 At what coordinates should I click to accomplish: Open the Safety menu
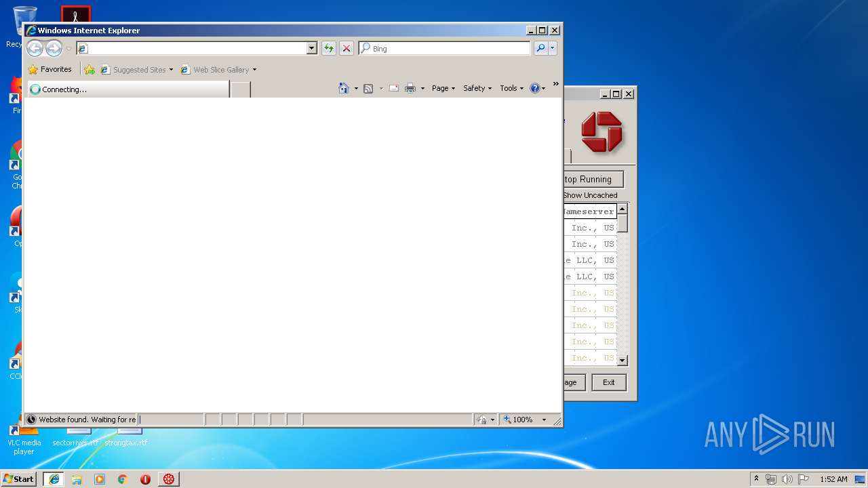(477, 88)
